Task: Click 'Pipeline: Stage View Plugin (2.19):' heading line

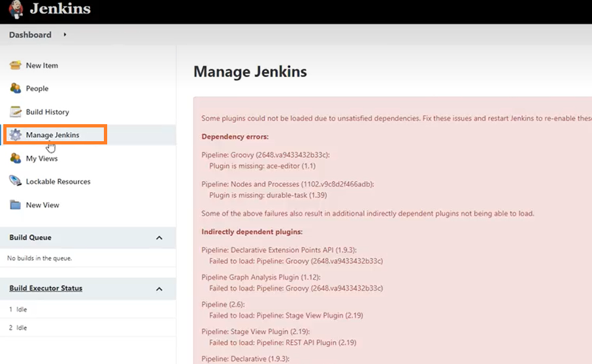Action: (255, 331)
